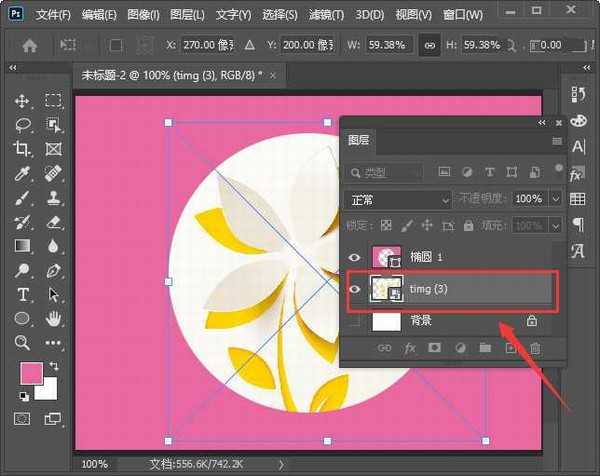Select the Move tool
Image resolution: width=600 pixels, height=476 pixels.
(x=23, y=101)
